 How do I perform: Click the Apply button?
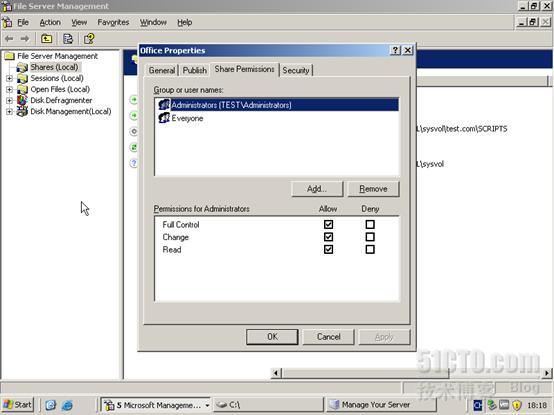click(384, 337)
